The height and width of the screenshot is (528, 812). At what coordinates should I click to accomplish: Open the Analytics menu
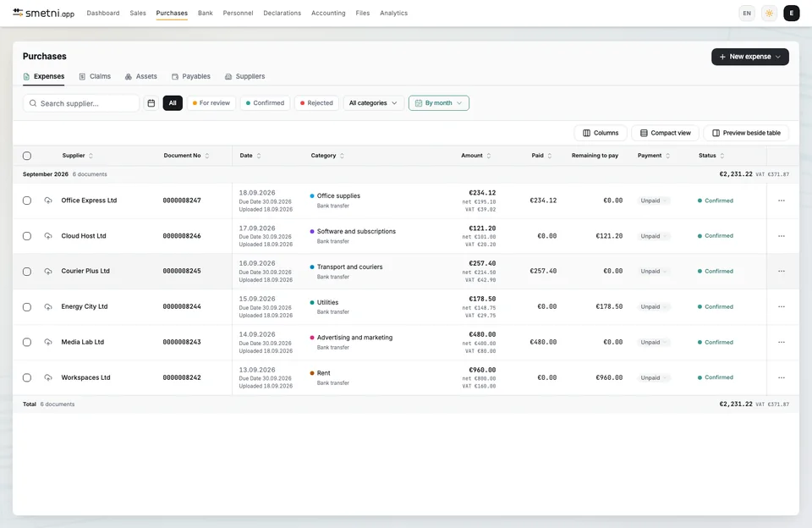pyautogui.click(x=393, y=13)
